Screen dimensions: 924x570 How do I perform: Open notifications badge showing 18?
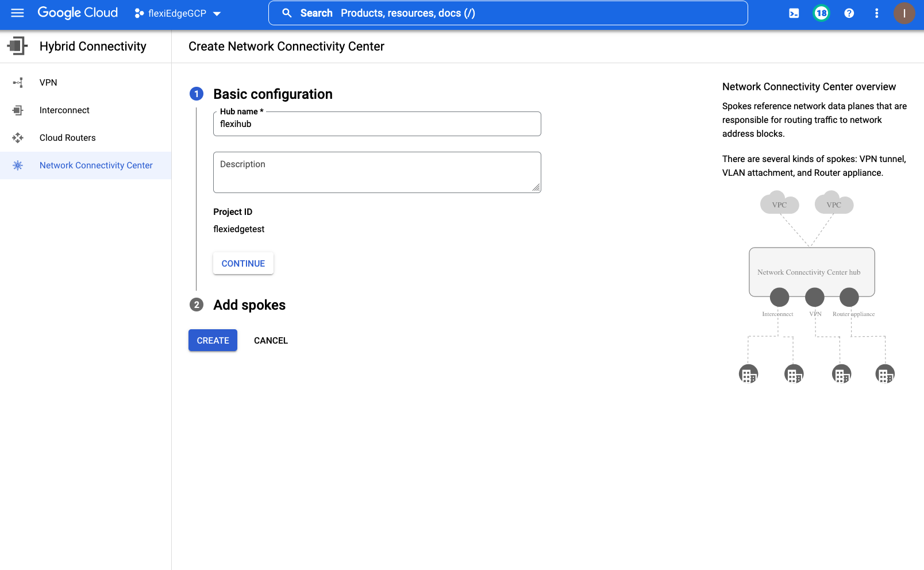tap(822, 13)
